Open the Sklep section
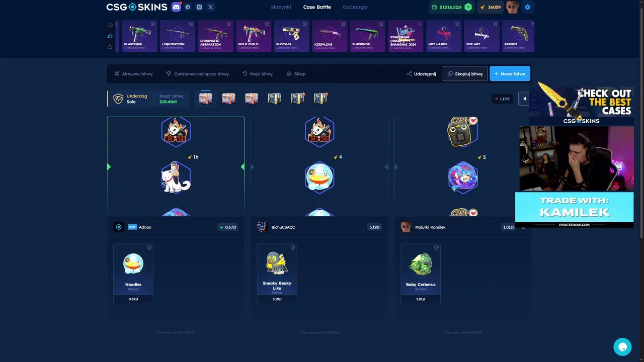 296,74
